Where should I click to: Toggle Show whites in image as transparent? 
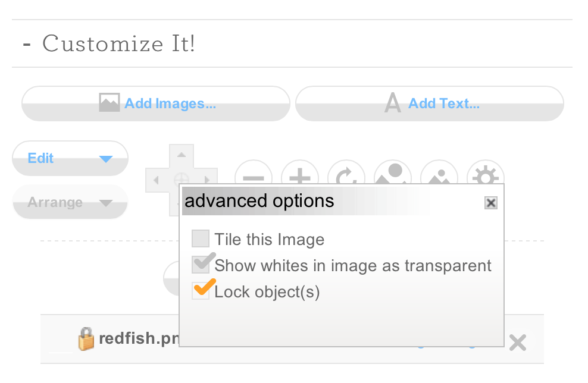200,265
